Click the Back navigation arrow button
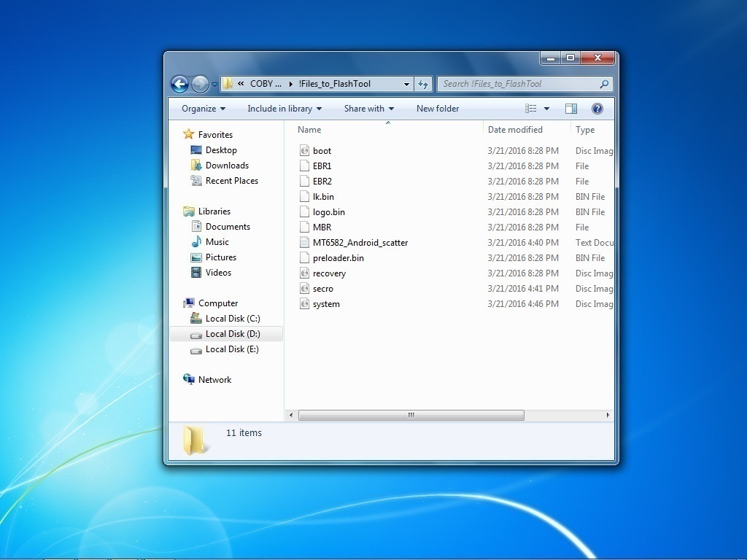 click(179, 85)
